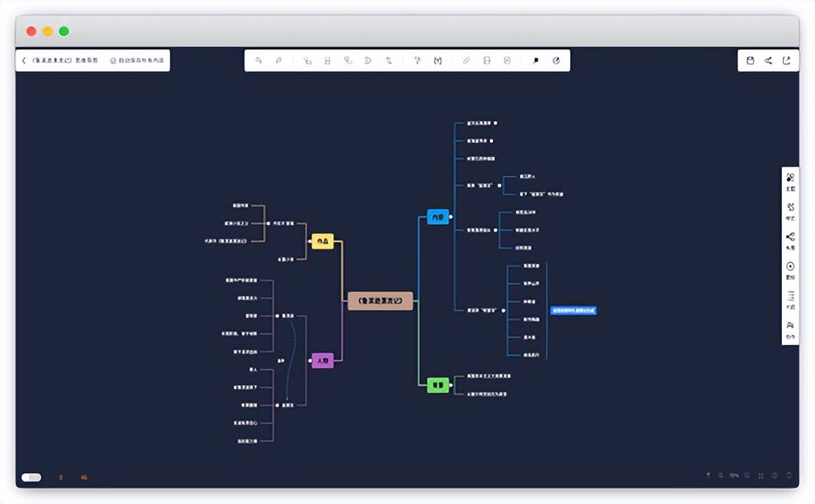This screenshot has width=815, height=504.
Task: Collapse the yellow 作品 node using its dot
Action: point(310,241)
